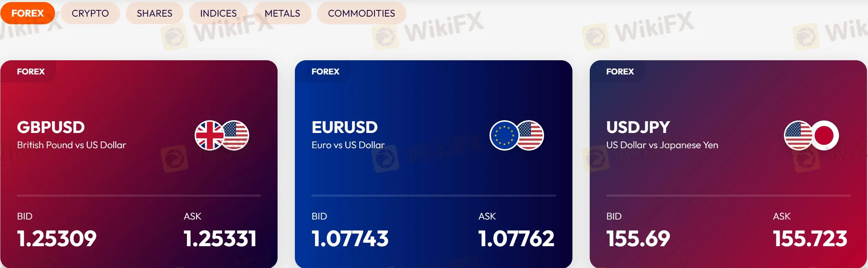
Task: Click the Japanese flag icon
Action: click(x=824, y=135)
